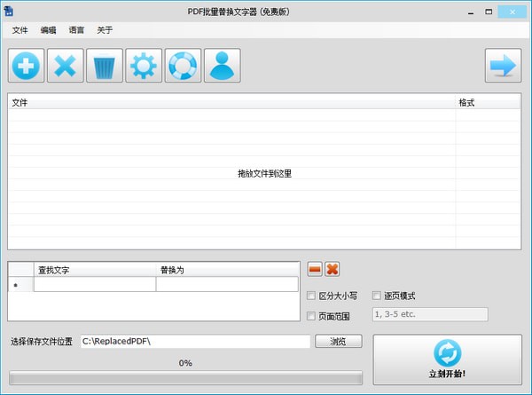
Task: Enable the 区分大小写 checkbox
Action: 311,296
